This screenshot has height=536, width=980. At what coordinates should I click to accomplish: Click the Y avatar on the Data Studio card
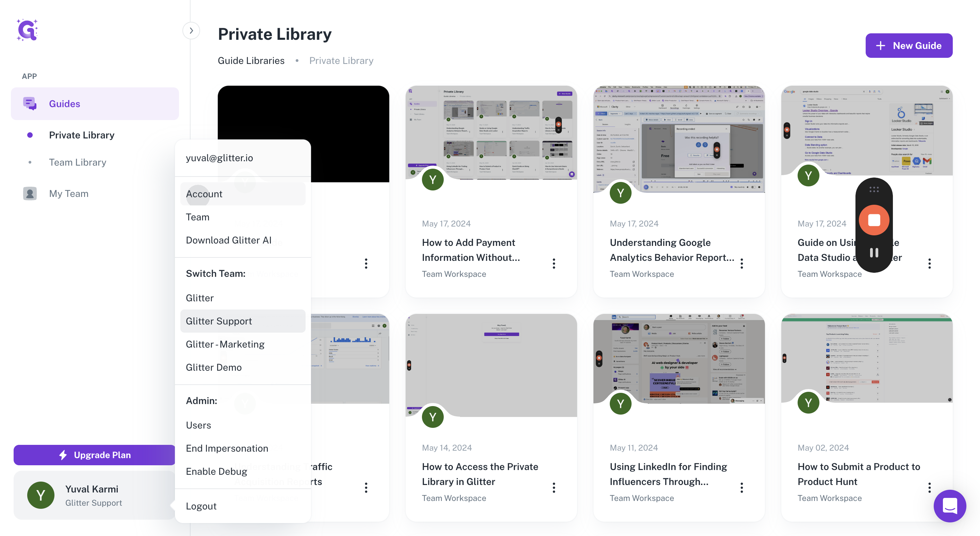tap(808, 175)
